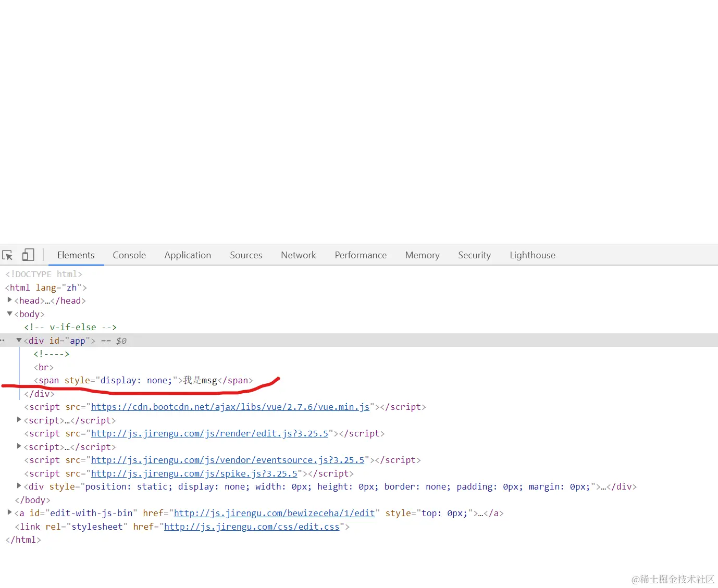The width and height of the screenshot is (718, 588).
Task: Select the closing body tag
Action: (x=32, y=500)
